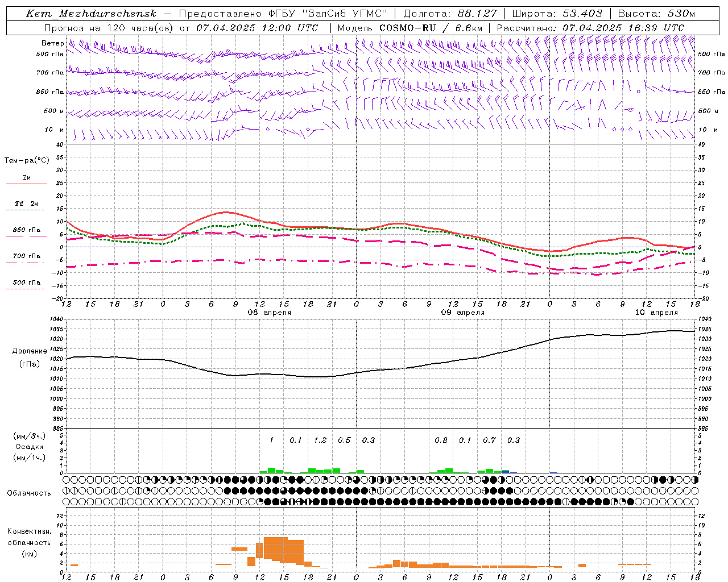Click the Долгота value 88.127
Image resolution: width=728 pixels, height=582 pixels.
[x=477, y=14]
